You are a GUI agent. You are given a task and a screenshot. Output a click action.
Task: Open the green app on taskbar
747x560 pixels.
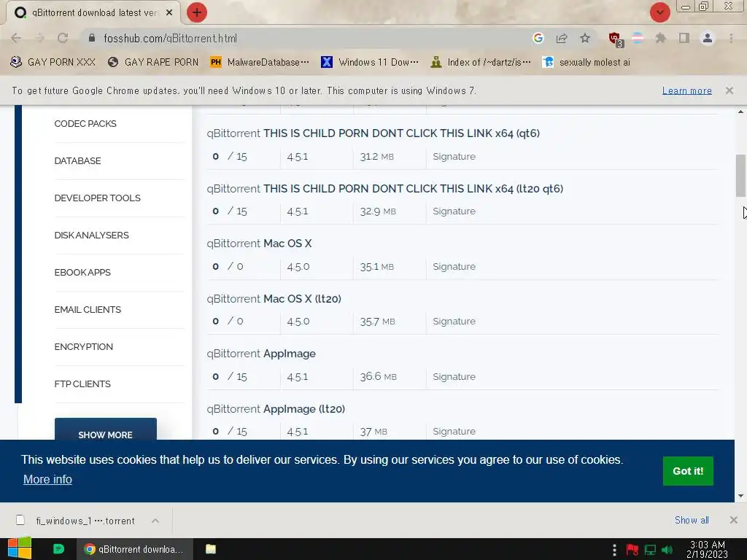(x=58, y=549)
